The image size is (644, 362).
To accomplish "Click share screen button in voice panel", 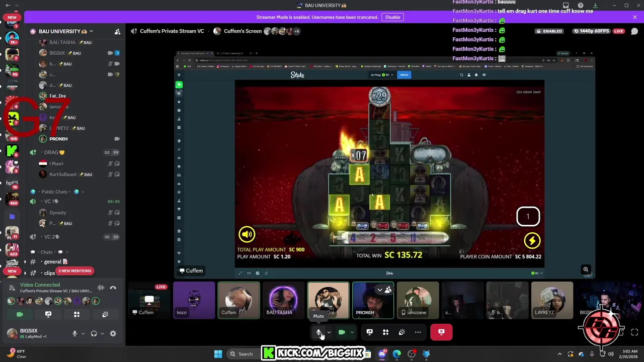I will coord(48,314).
